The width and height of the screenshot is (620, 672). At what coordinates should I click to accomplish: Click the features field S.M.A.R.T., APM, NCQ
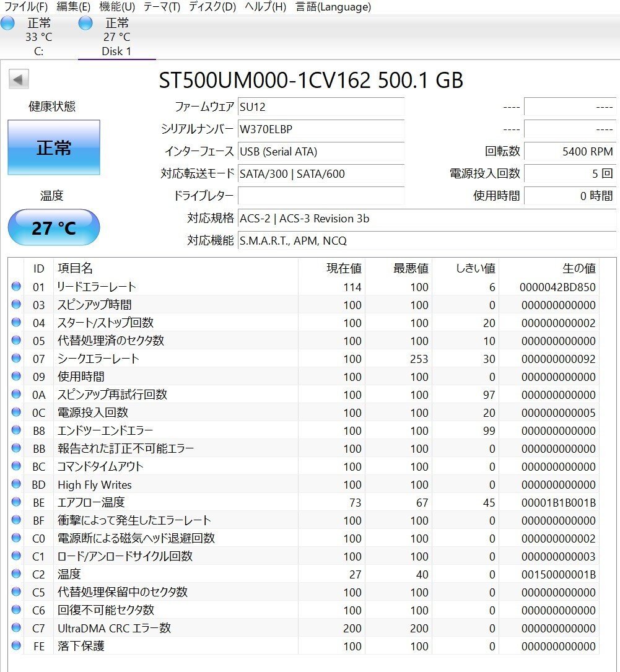(427, 240)
